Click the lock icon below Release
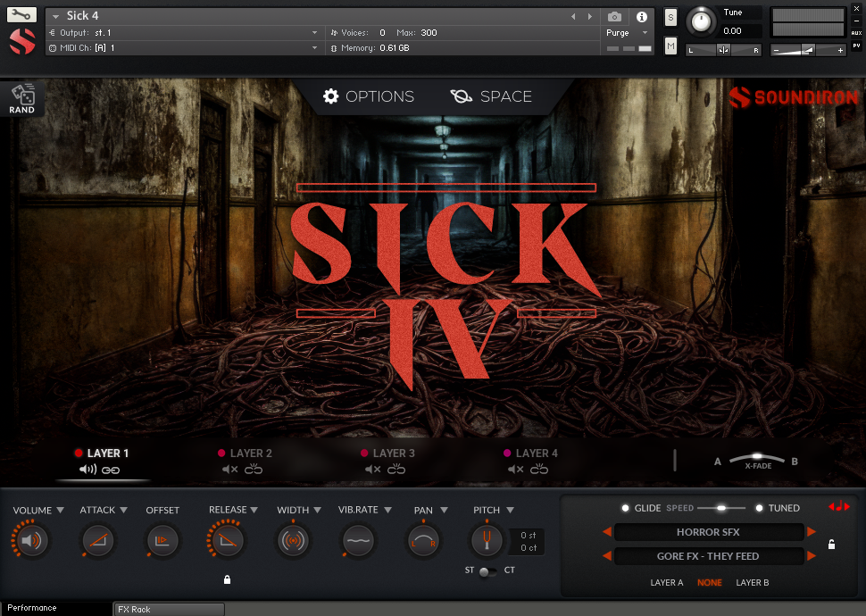Image resolution: width=866 pixels, height=616 pixels. [x=227, y=579]
